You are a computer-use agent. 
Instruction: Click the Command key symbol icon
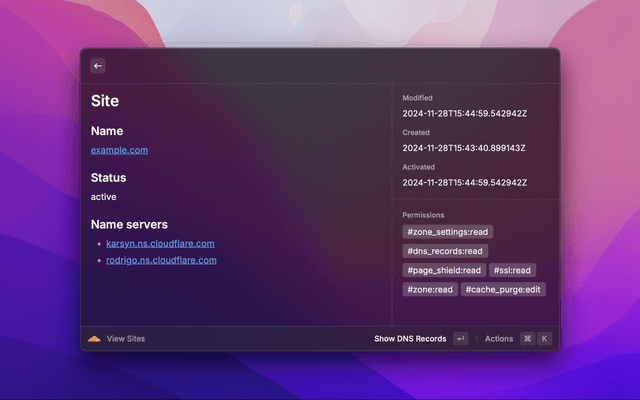pos(527,339)
